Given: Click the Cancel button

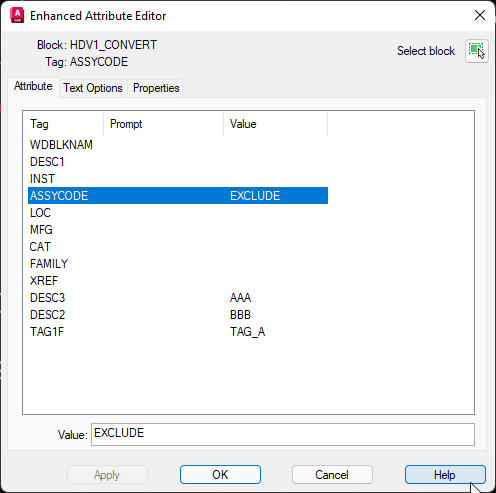Looking at the screenshot, I should pyautogui.click(x=332, y=474).
